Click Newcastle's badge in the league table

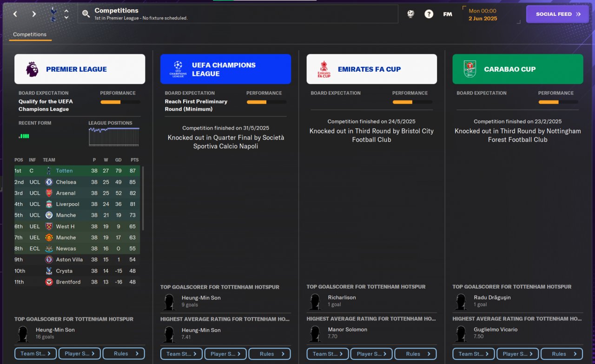(49, 249)
